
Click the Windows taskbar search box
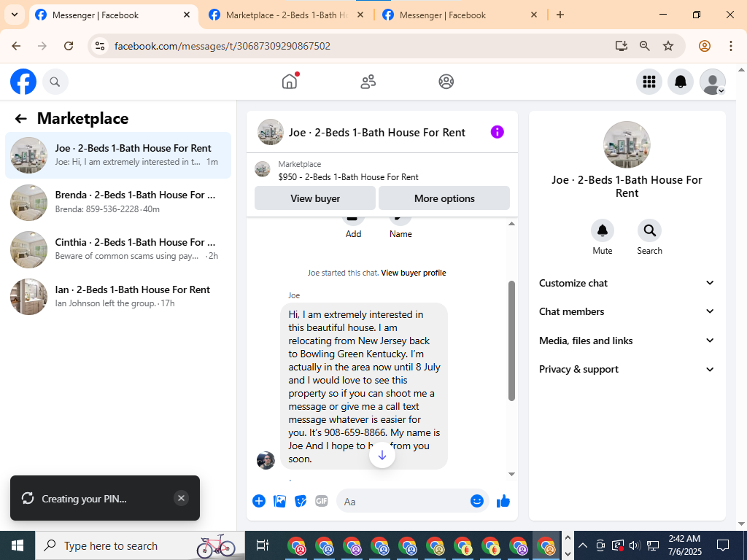139,545
